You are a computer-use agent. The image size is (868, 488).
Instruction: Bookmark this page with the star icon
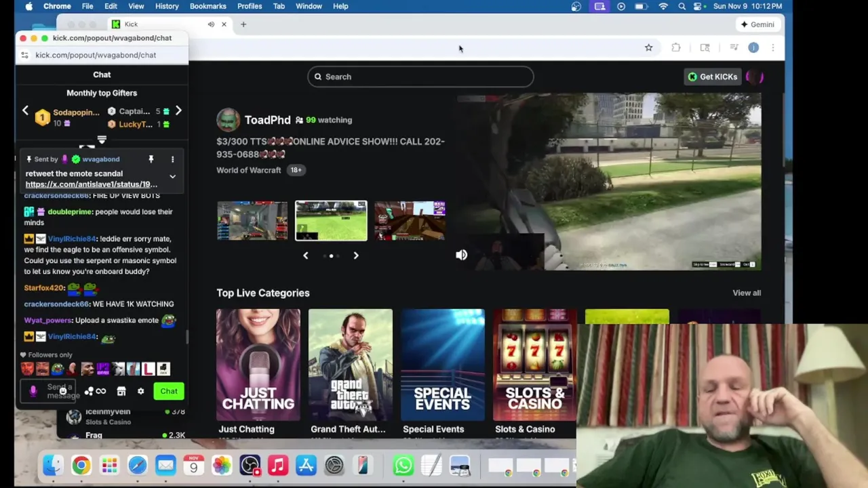click(x=648, y=47)
